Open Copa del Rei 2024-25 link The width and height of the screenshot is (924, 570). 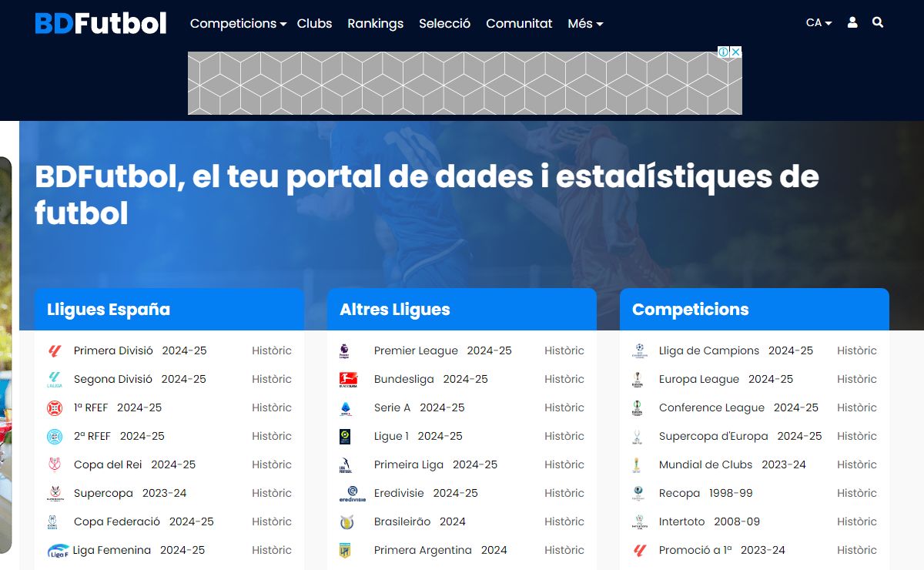click(135, 464)
